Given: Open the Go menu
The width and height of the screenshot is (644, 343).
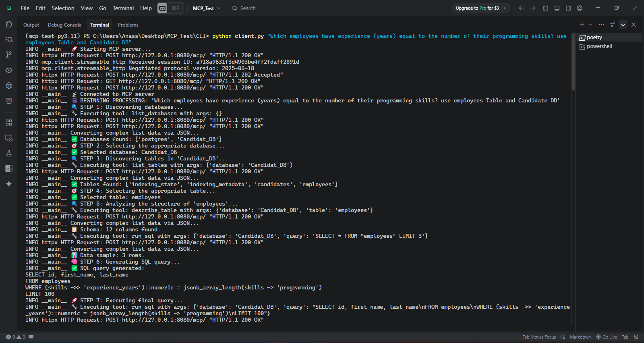Looking at the screenshot, I should pos(103,8).
